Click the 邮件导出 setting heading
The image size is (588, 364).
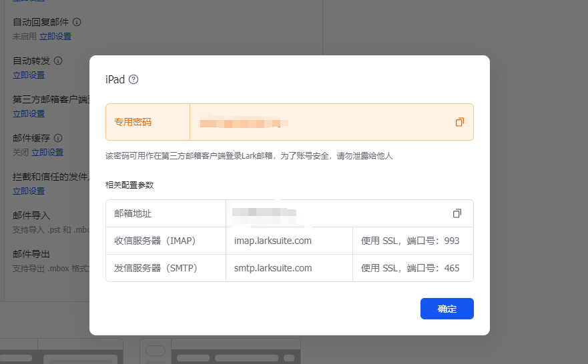pos(31,254)
